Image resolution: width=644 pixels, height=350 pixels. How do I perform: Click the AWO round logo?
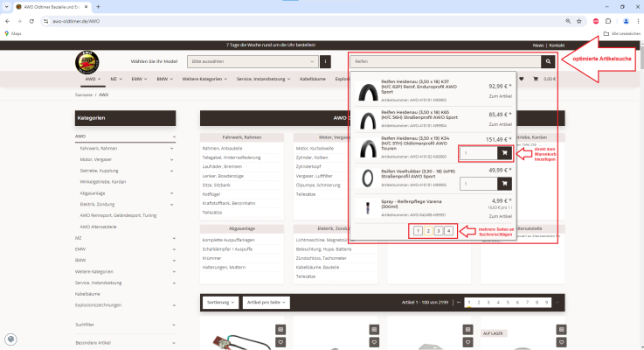point(87,62)
